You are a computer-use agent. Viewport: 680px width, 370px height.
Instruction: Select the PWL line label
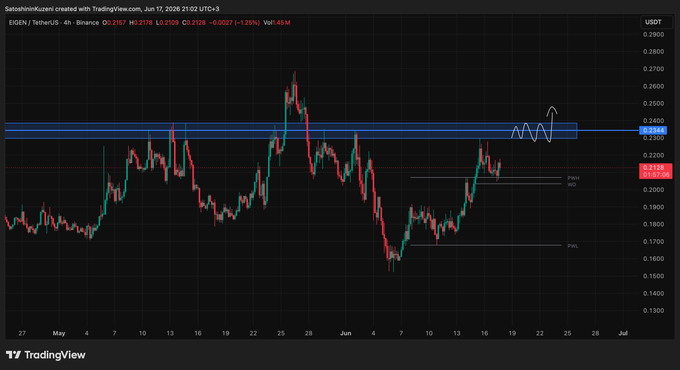[x=573, y=246]
